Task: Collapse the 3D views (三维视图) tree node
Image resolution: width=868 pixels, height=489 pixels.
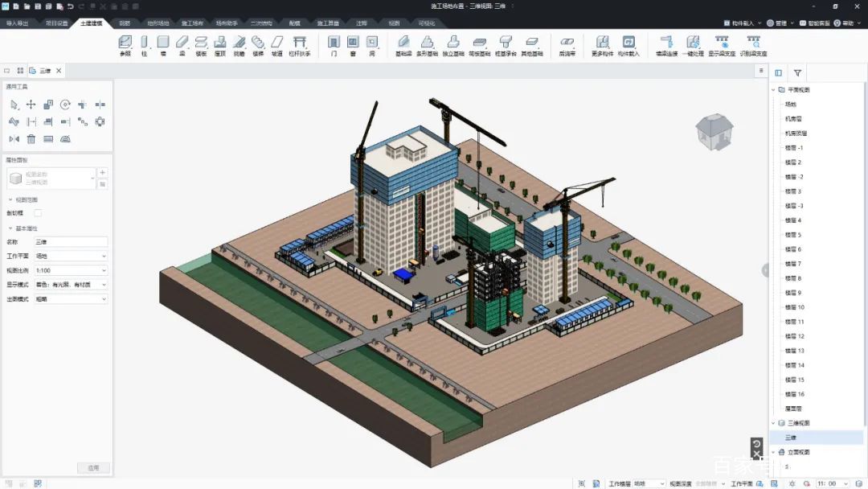Action: click(x=773, y=423)
